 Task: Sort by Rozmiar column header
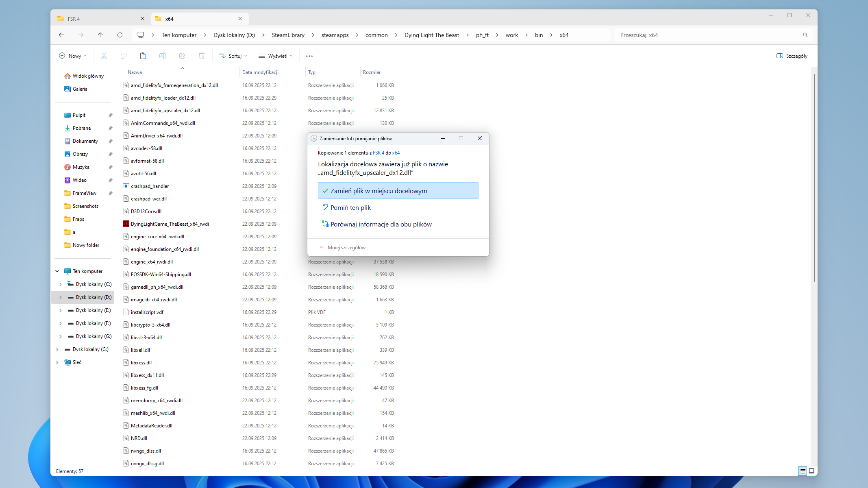pos(372,72)
